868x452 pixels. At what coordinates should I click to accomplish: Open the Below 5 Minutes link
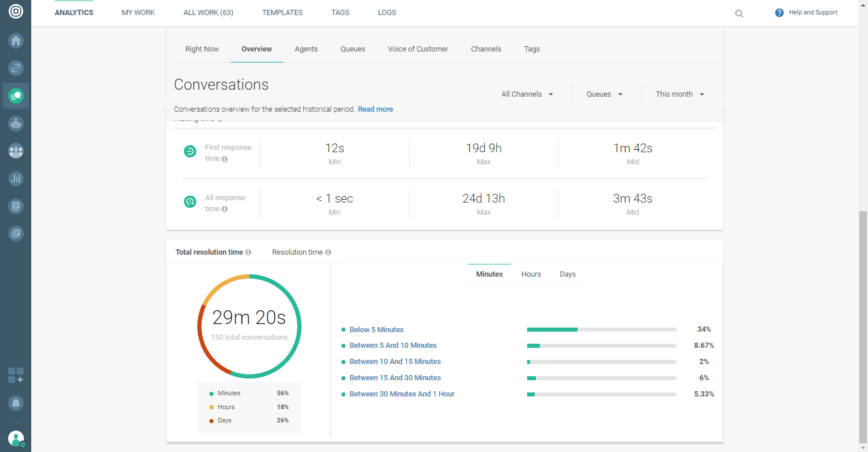(x=376, y=330)
